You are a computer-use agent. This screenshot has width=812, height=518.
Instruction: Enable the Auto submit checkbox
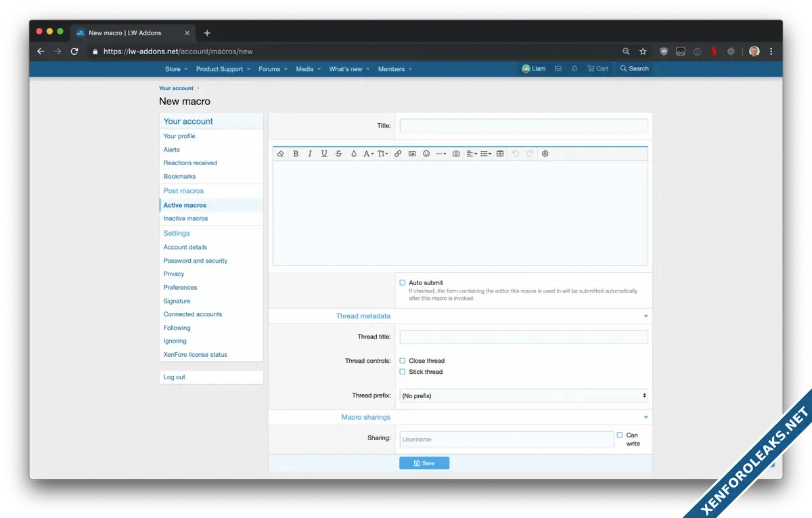point(403,283)
